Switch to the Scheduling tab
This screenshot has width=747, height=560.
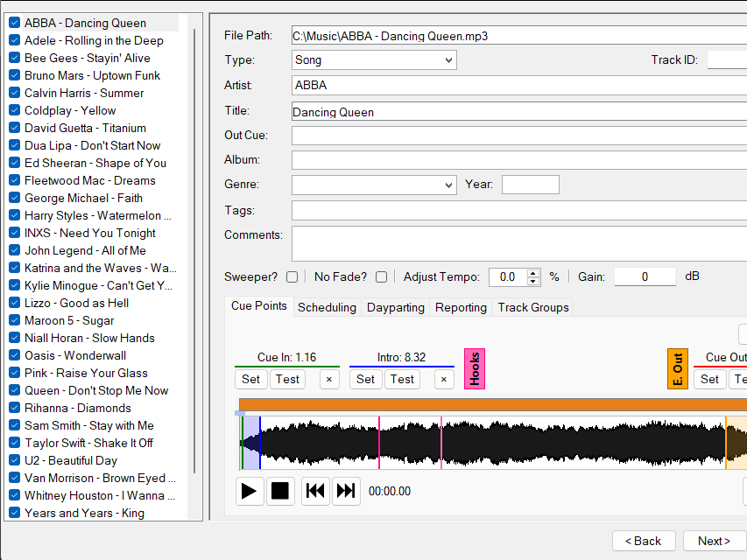coord(327,308)
